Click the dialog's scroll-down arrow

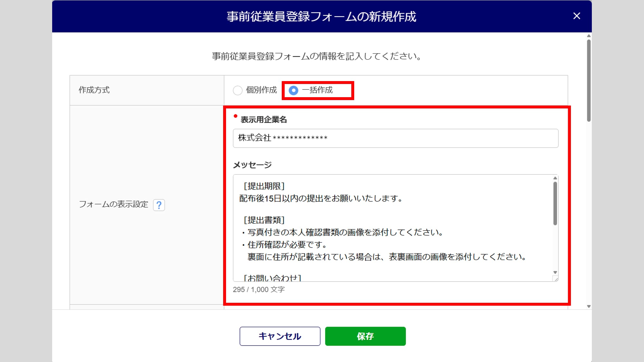coord(589,306)
